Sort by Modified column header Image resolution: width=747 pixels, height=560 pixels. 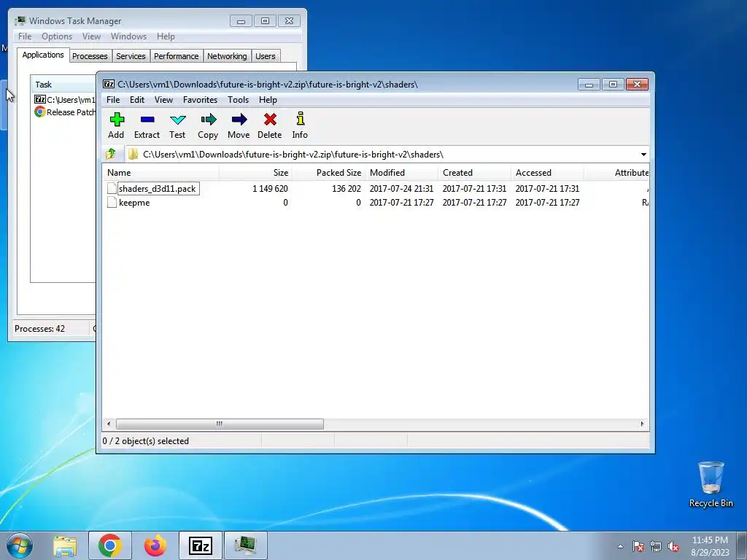pyautogui.click(x=402, y=173)
